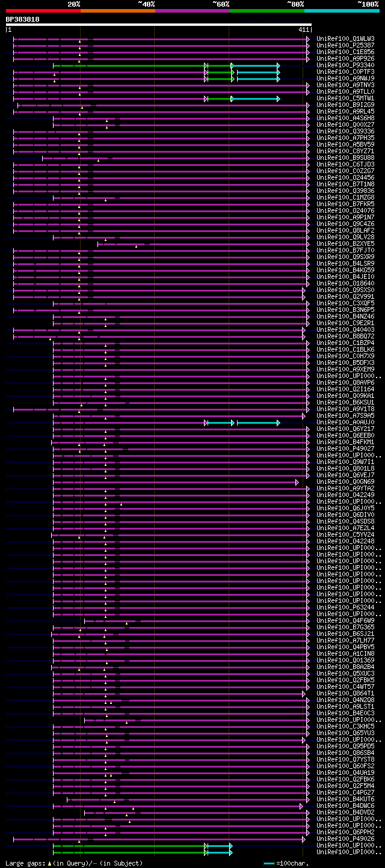The height and width of the screenshot is (868, 385).
Task: Select UniRef100_B3N6P5 label
Action: pos(345,310)
